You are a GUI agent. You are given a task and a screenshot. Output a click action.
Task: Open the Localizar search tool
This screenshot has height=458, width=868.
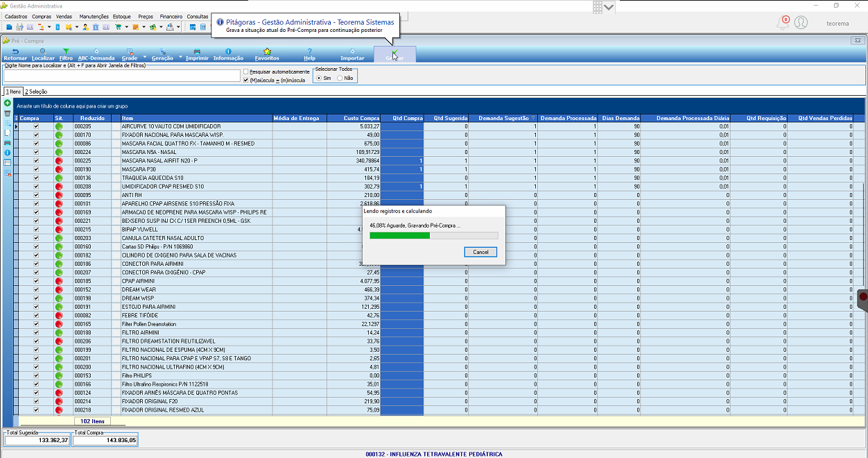(43, 55)
